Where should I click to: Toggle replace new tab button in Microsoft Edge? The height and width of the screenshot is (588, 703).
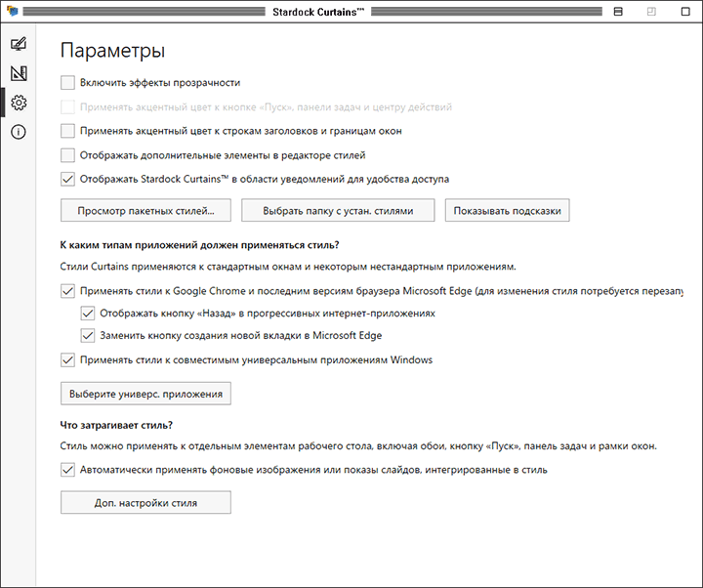coord(88,335)
